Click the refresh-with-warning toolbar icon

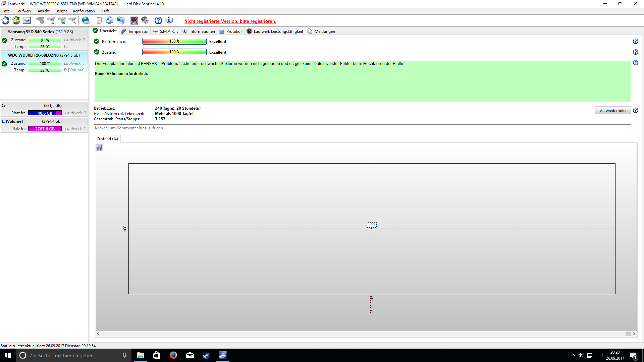click(16, 20)
